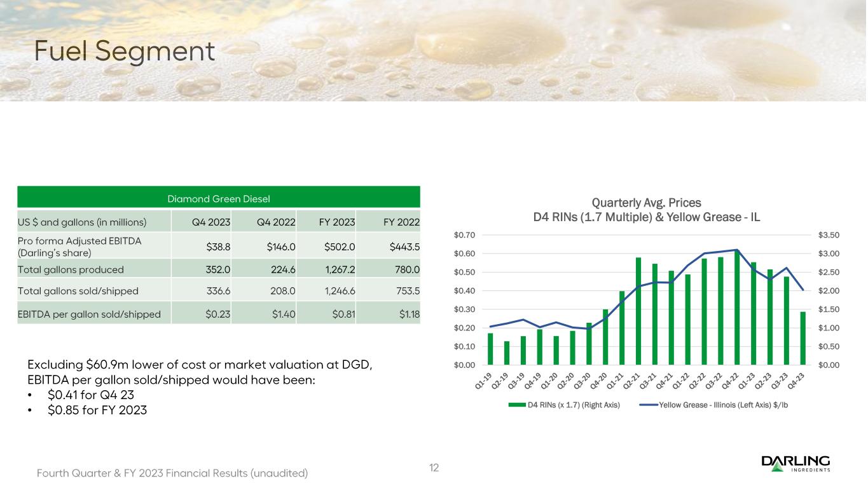Click the green D4 RINs legend swatch

(518, 404)
